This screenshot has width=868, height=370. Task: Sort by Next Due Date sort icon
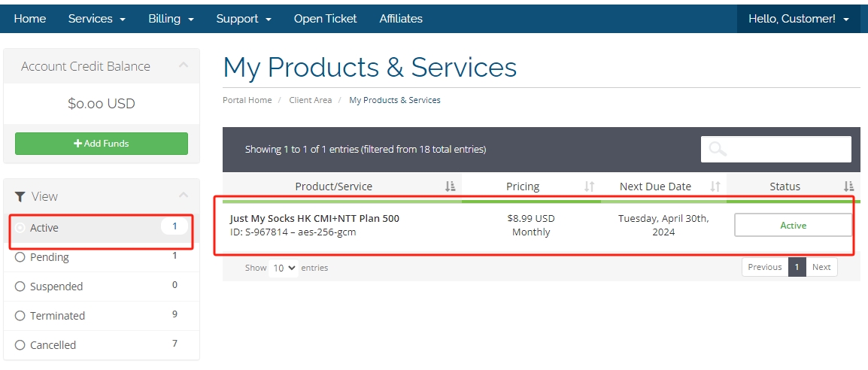coord(715,187)
